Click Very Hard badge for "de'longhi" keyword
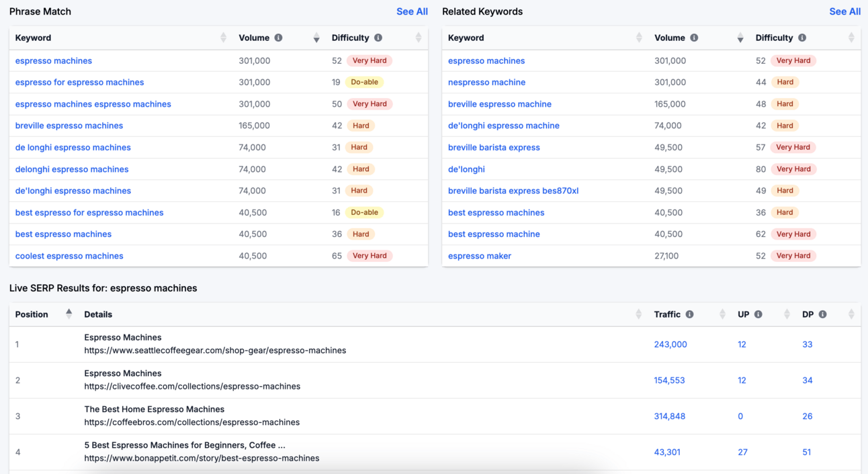 tap(793, 169)
